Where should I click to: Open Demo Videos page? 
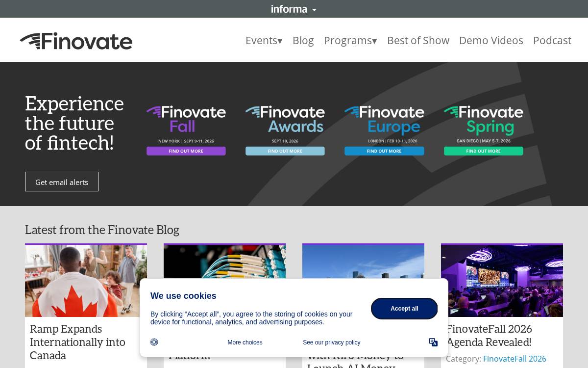(x=491, y=40)
